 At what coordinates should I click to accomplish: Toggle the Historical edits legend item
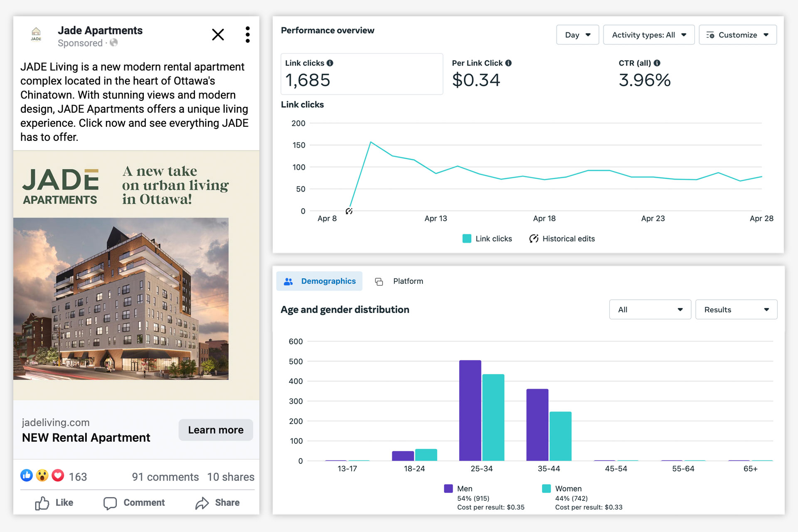point(562,239)
